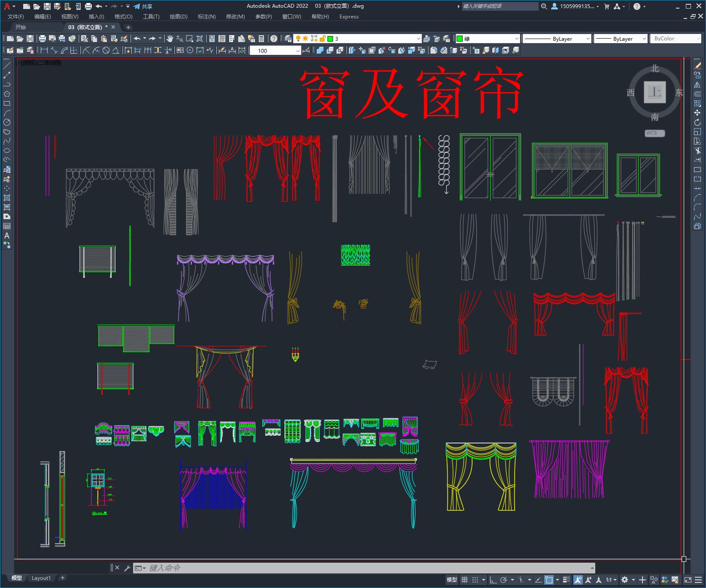Click the WCS label under ViewCube
This screenshot has height=588, width=706.
tap(654, 133)
